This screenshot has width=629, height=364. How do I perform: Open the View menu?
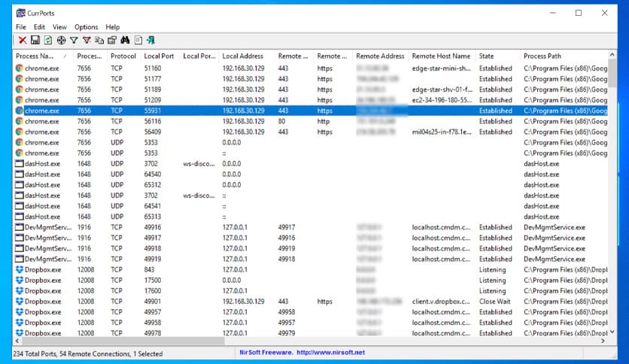59,27
